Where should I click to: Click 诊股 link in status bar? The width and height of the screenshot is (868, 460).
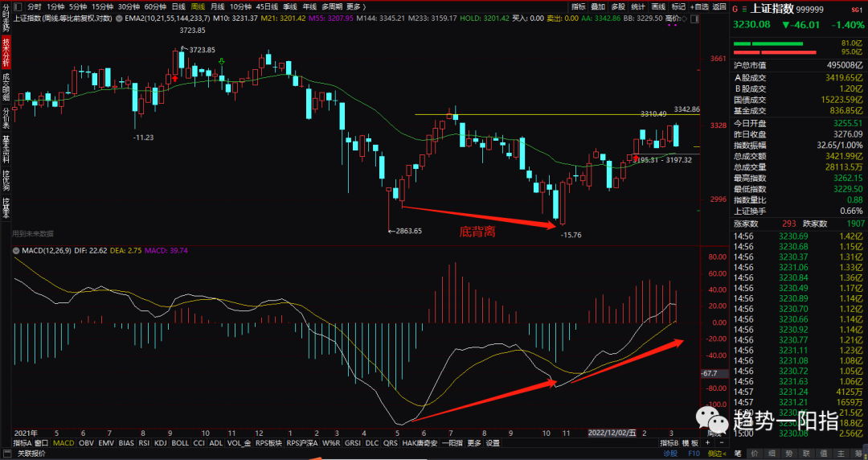(x=670, y=454)
